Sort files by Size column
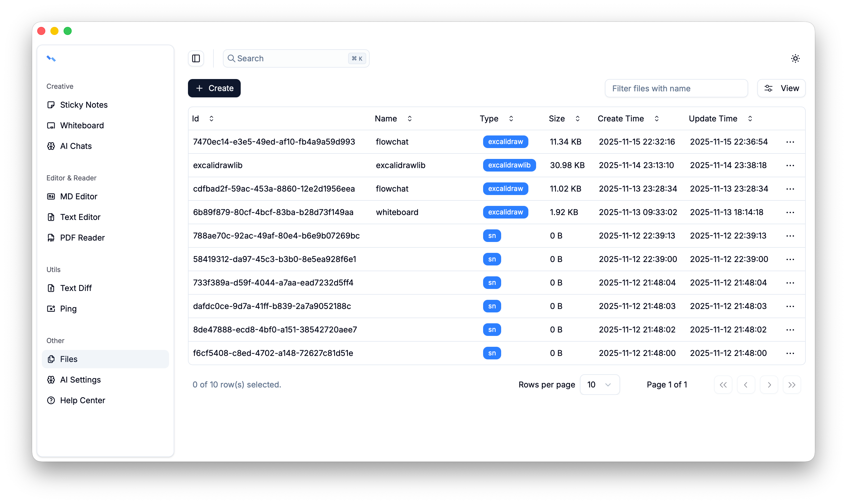Image resolution: width=847 pixels, height=504 pixels. point(577,119)
